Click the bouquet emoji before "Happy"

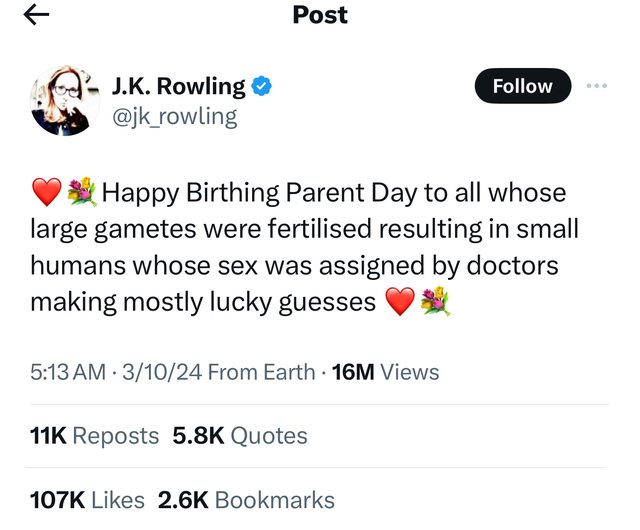pos(81,191)
